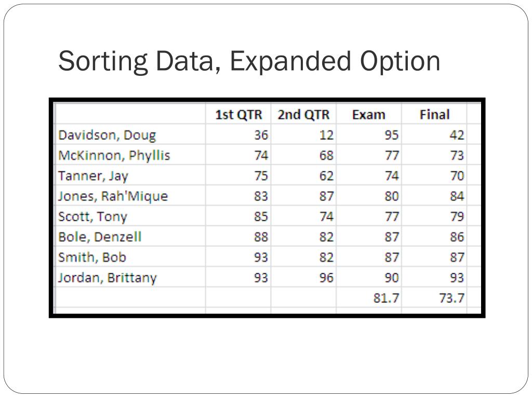Select Bole's Final score 86
Image resolution: width=532 pixels, height=399 pixels.
434,236
